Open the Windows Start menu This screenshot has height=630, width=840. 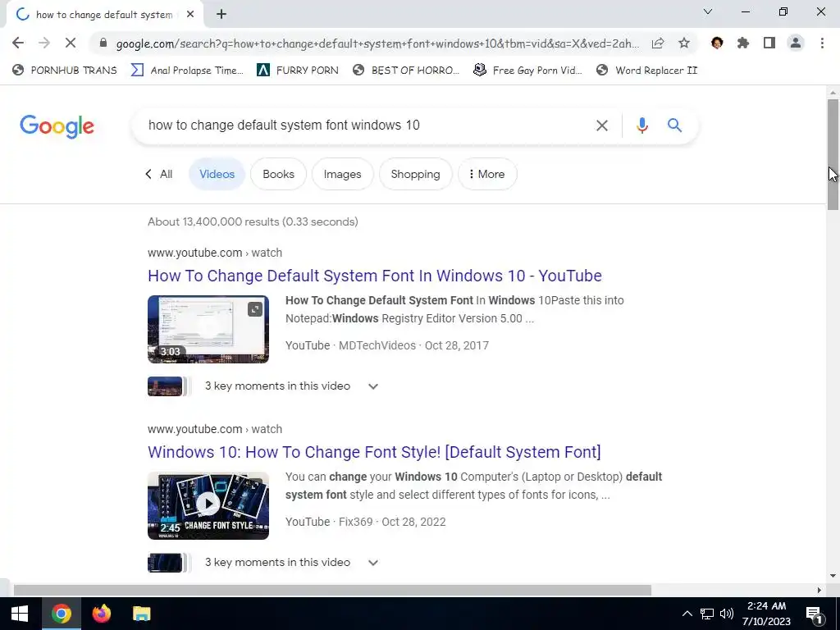[x=20, y=614]
